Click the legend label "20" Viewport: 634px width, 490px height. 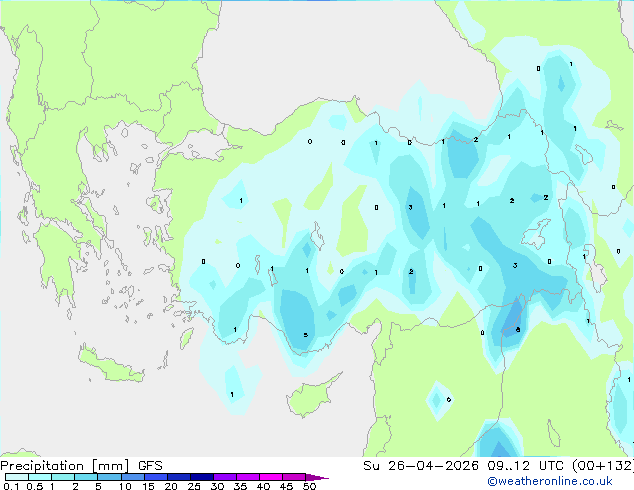pyautogui.click(x=171, y=486)
